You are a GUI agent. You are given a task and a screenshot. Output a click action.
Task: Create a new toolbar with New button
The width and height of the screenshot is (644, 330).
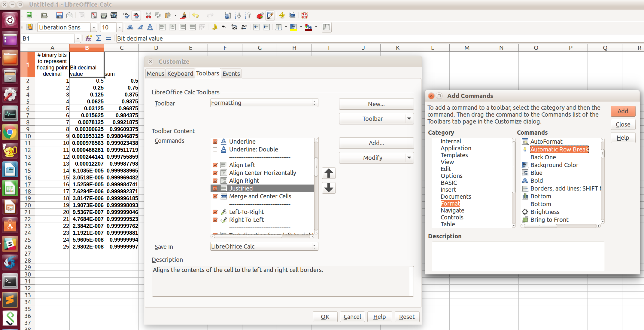[376, 104]
